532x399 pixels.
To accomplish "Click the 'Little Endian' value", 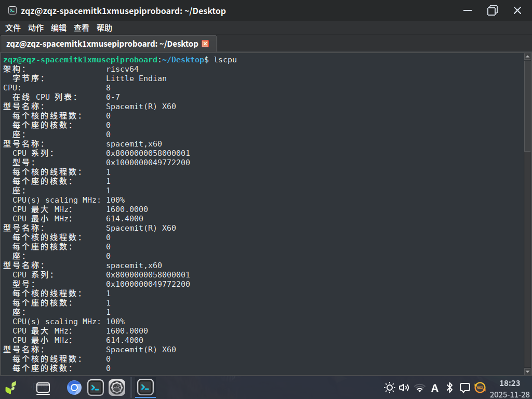I will coord(137,78).
